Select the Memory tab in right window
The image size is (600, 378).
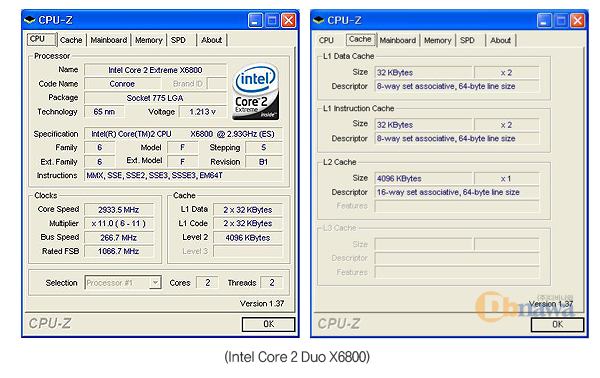(x=438, y=40)
